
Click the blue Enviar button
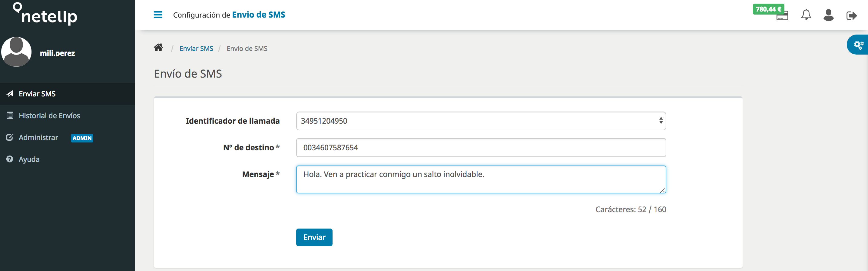point(314,237)
